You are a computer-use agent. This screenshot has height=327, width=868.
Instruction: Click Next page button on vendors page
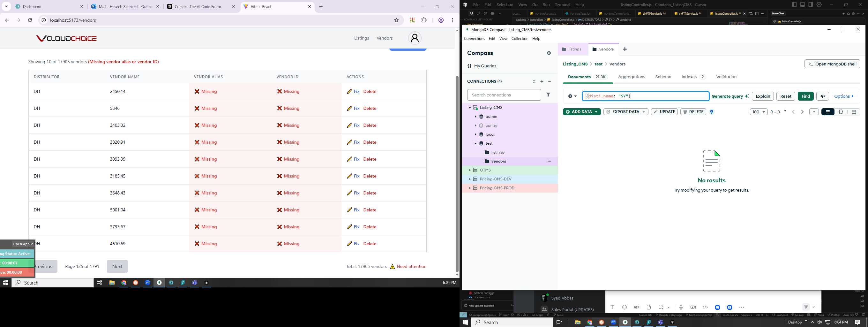117,266
